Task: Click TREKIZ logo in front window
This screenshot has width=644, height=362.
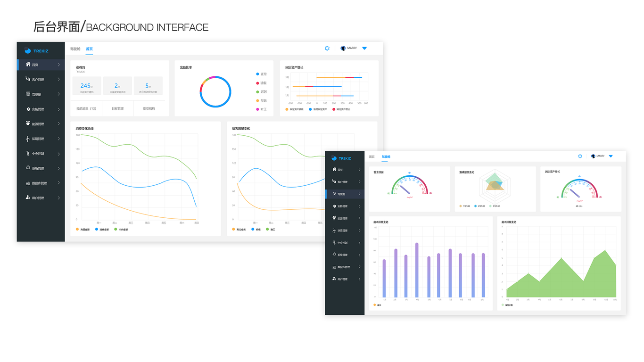Action: (x=341, y=158)
